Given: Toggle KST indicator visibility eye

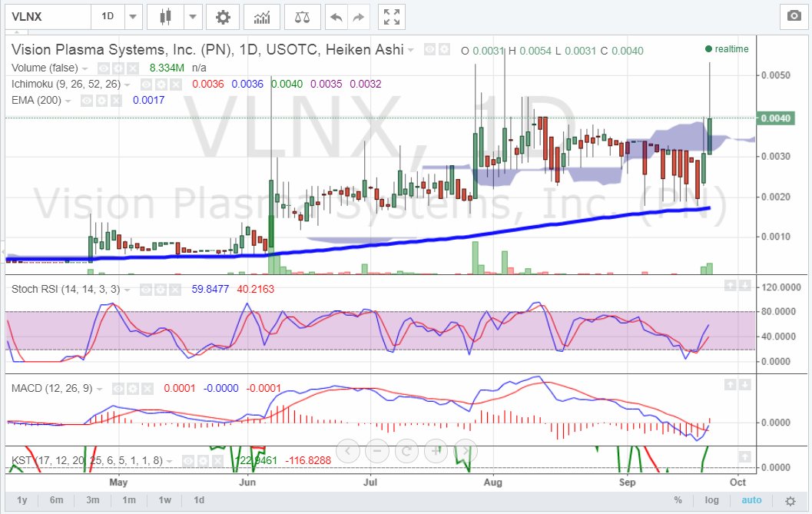Looking at the screenshot, I should tap(188, 461).
